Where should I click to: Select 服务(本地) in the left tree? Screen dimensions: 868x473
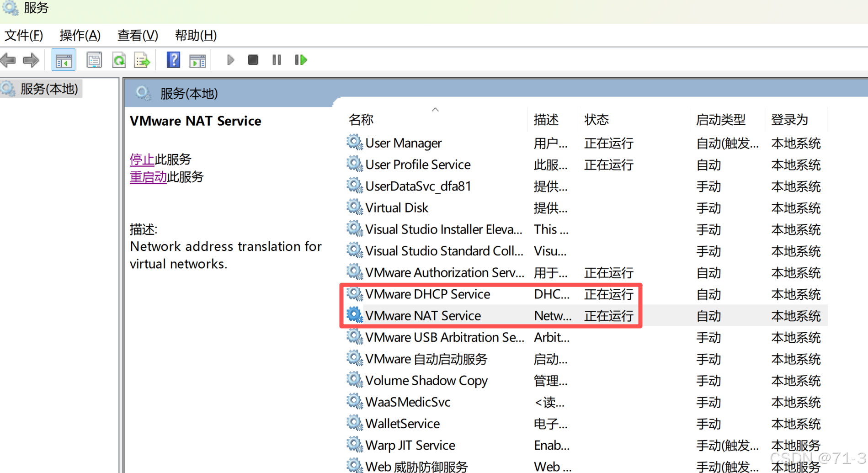click(x=49, y=89)
